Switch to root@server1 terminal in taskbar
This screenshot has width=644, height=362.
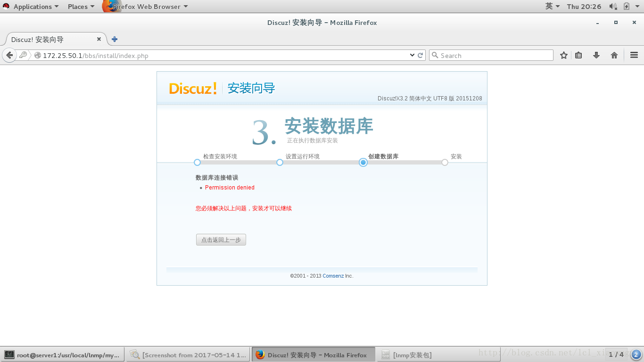[x=62, y=354]
